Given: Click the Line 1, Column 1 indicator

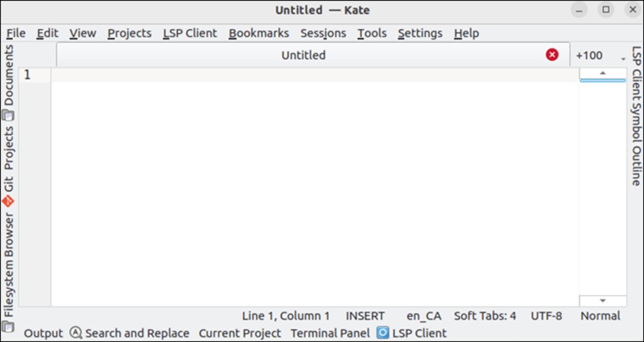Looking at the screenshot, I should point(286,316).
